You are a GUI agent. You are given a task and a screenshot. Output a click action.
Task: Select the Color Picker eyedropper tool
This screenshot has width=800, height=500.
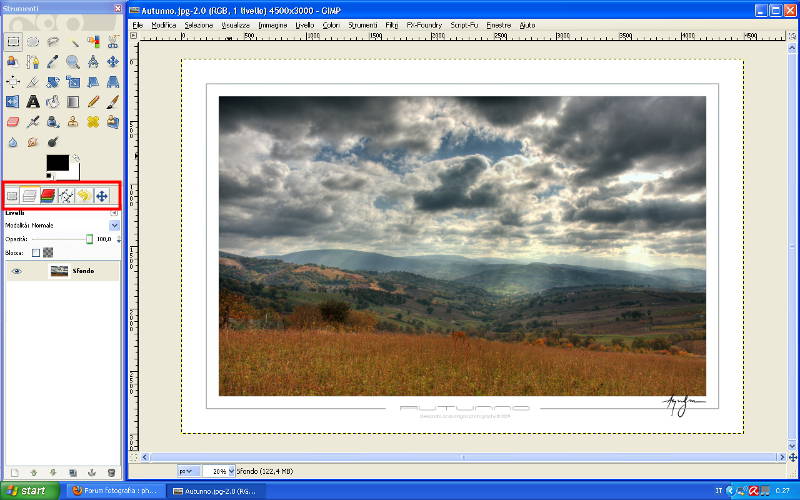[53, 62]
